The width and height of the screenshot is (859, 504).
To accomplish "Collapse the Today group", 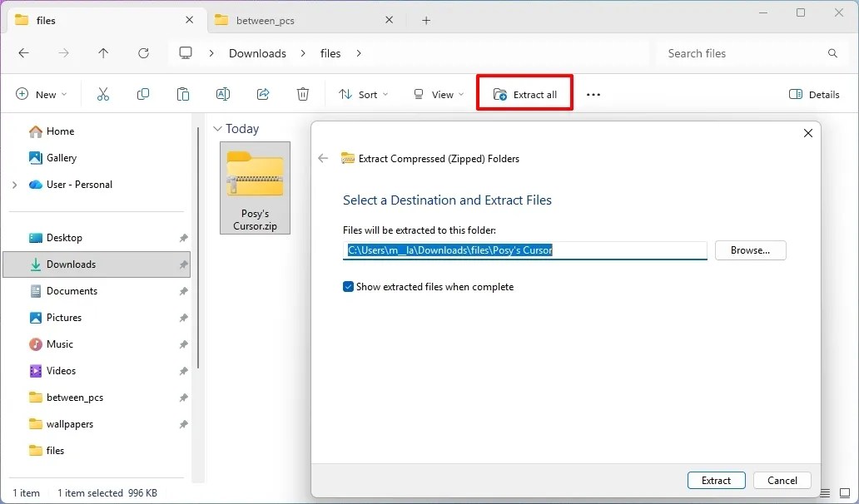I will (217, 129).
